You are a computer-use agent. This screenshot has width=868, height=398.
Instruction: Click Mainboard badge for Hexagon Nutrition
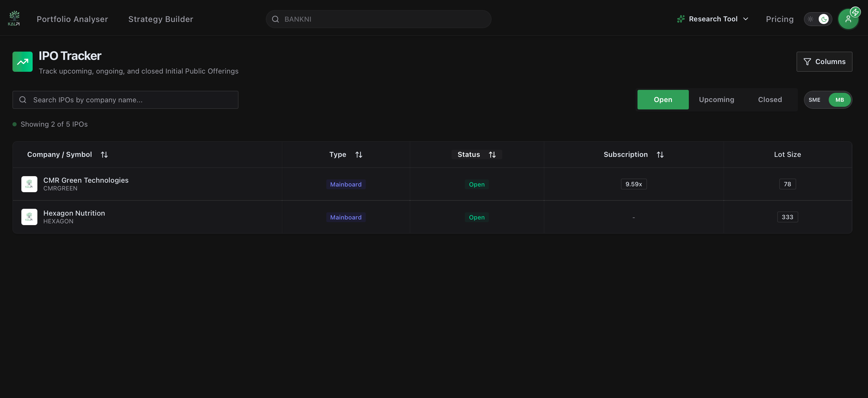[x=346, y=217]
